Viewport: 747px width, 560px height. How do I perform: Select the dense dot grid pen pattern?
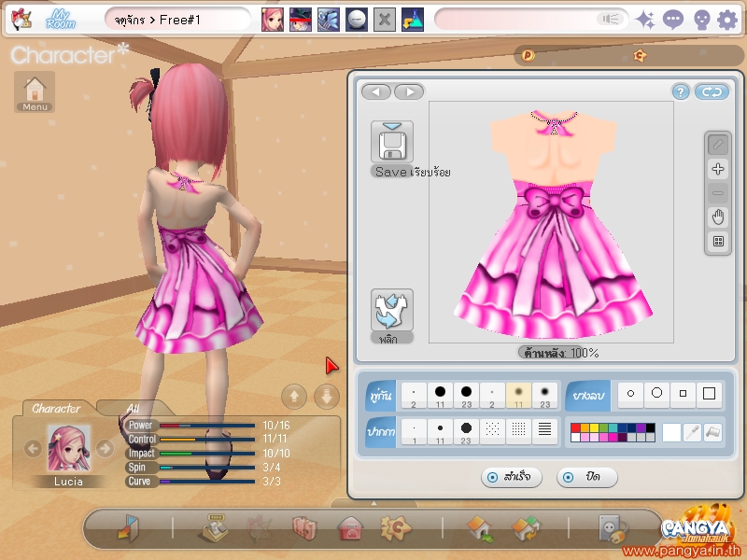(518, 430)
